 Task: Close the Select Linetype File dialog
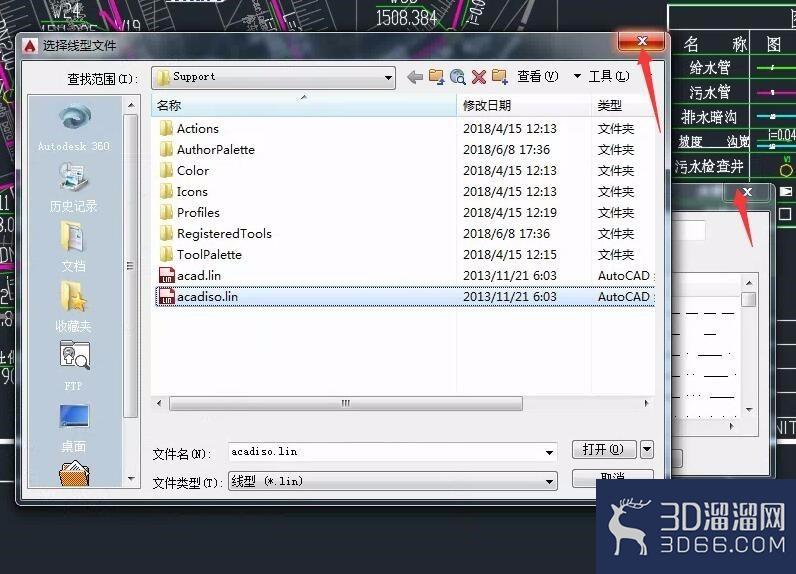coord(642,42)
